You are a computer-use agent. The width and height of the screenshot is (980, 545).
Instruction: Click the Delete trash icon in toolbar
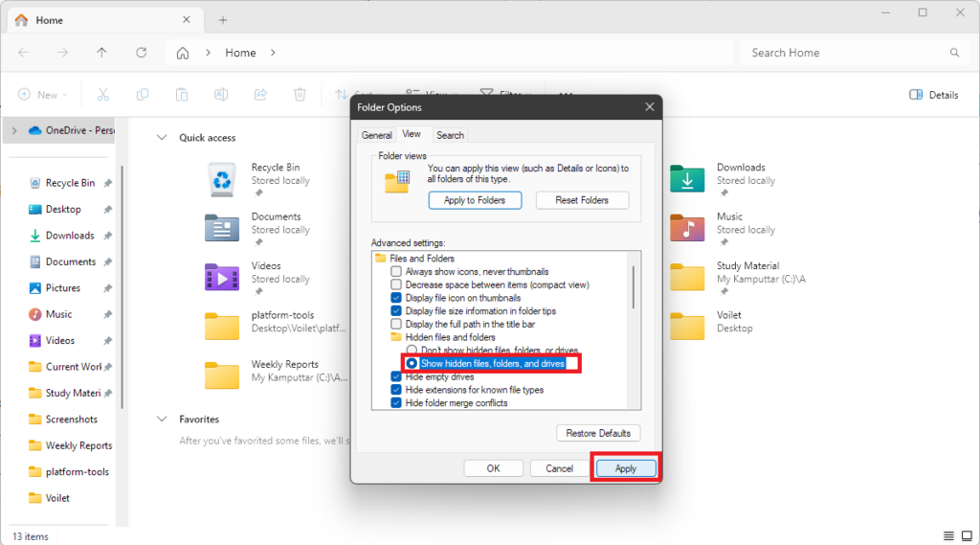300,95
